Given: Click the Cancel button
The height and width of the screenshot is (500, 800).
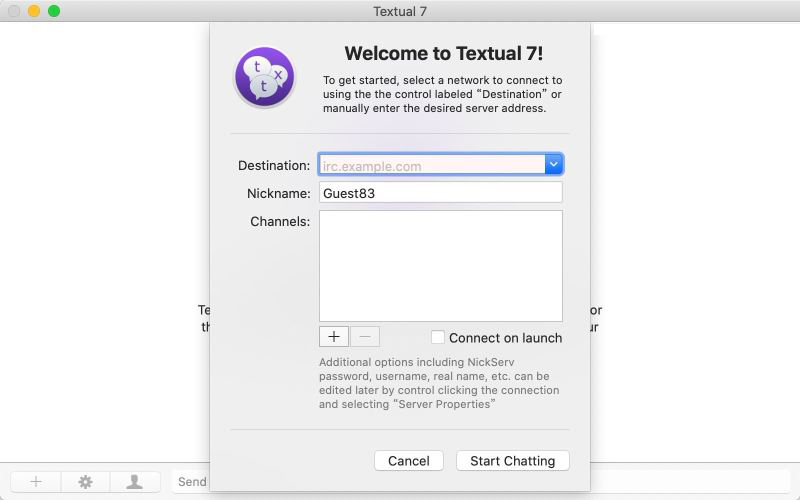Looking at the screenshot, I should [409, 461].
